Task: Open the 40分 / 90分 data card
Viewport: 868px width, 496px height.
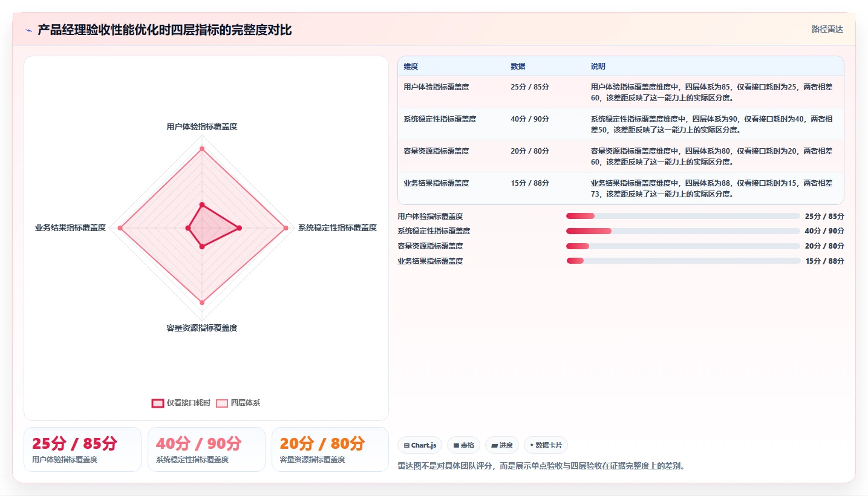Action: tap(206, 449)
